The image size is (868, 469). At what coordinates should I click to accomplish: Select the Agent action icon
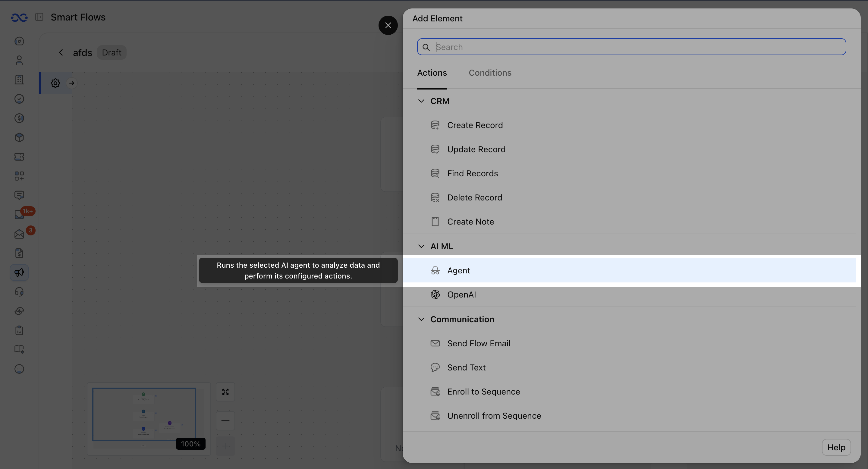[x=435, y=271]
